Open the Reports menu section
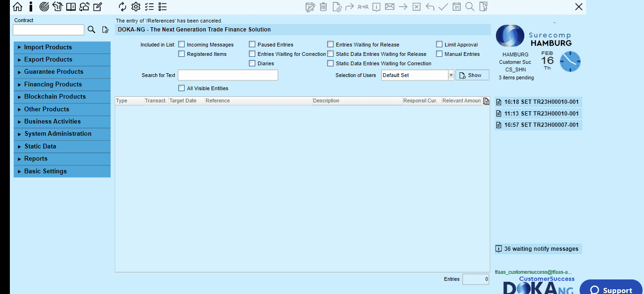Image resolution: width=644 pixels, height=294 pixels. (x=62, y=159)
